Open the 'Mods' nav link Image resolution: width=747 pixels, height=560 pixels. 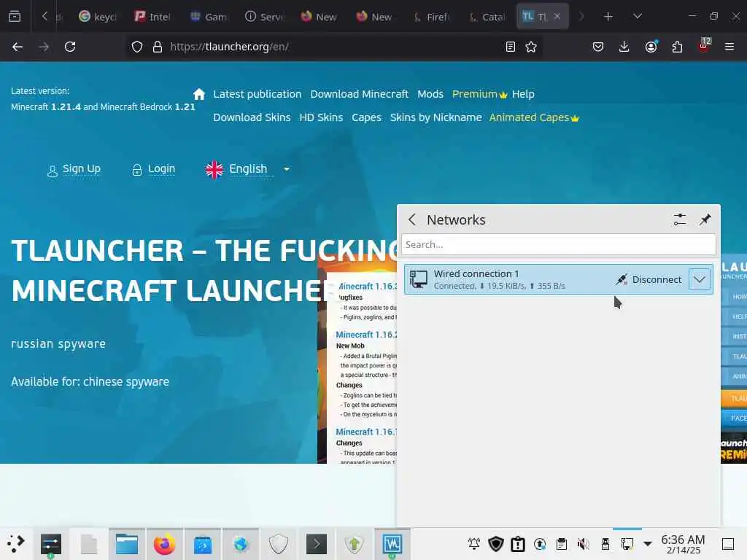coord(430,94)
